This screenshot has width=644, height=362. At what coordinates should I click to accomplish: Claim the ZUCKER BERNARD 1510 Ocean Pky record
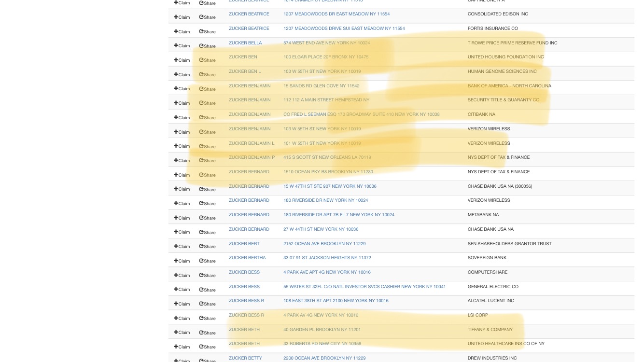[182, 175]
